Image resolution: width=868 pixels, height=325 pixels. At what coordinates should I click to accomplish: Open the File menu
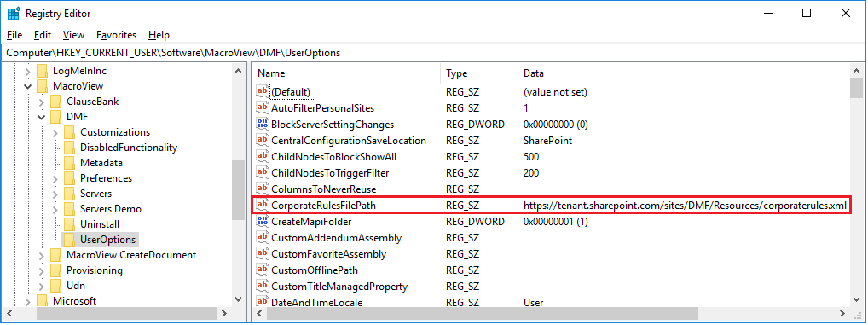(x=14, y=35)
